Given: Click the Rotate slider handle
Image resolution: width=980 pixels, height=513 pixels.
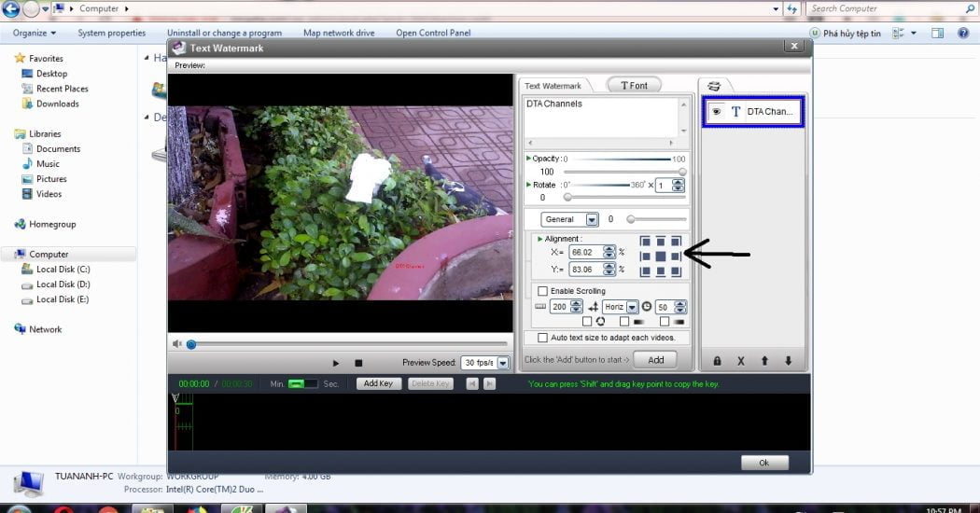Looking at the screenshot, I should tap(567, 198).
